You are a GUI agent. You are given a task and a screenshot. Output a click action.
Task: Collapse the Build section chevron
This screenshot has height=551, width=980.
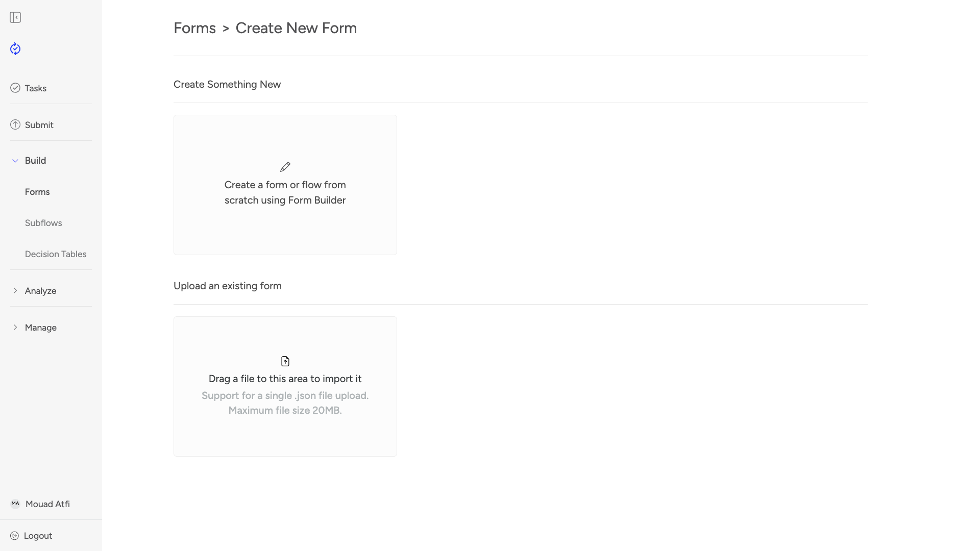click(x=15, y=161)
